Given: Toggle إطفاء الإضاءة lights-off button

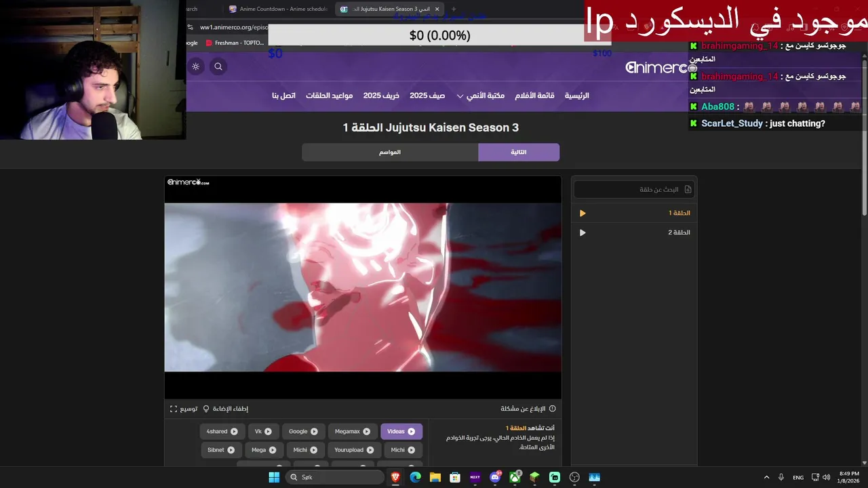Looking at the screenshot, I should pos(226,409).
